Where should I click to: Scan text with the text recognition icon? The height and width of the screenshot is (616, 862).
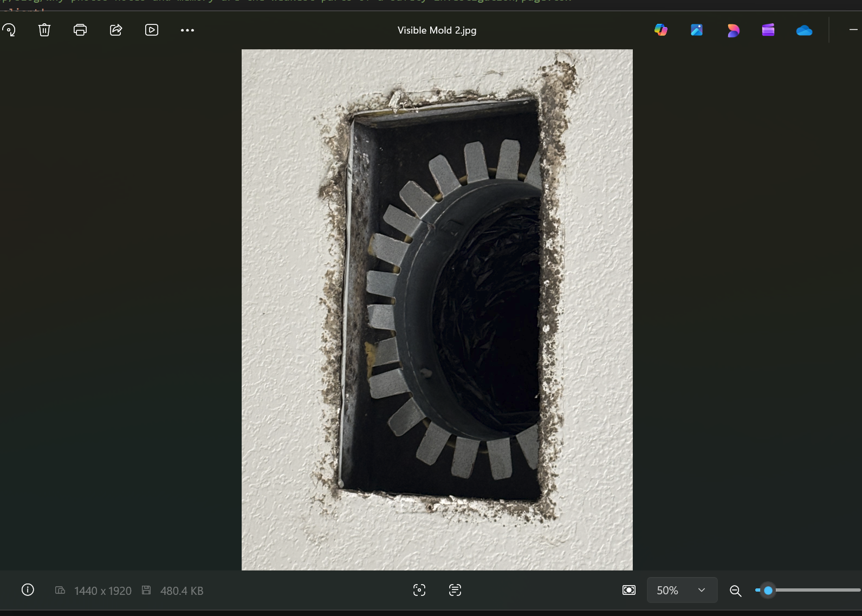(455, 590)
